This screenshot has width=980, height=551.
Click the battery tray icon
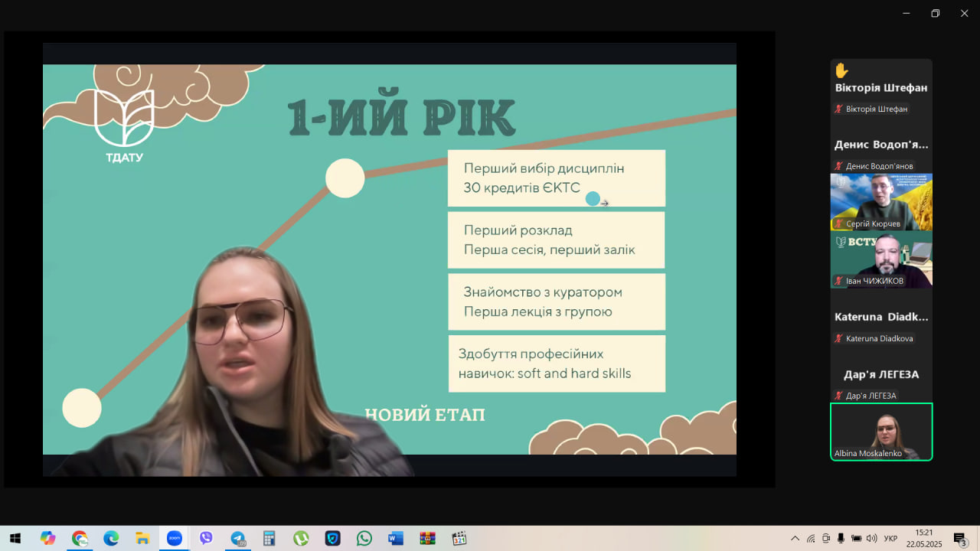point(857,539)
